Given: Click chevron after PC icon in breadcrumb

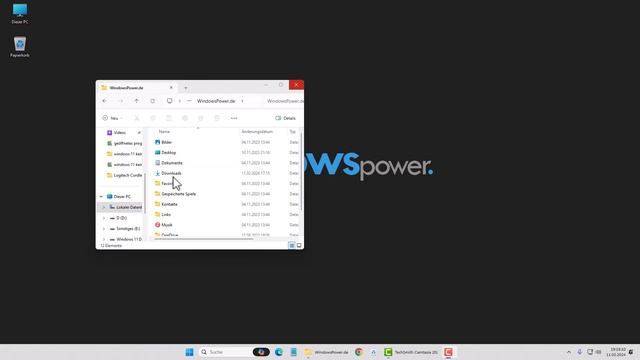Looking at the screenshot, I should [x=180, y=101].
